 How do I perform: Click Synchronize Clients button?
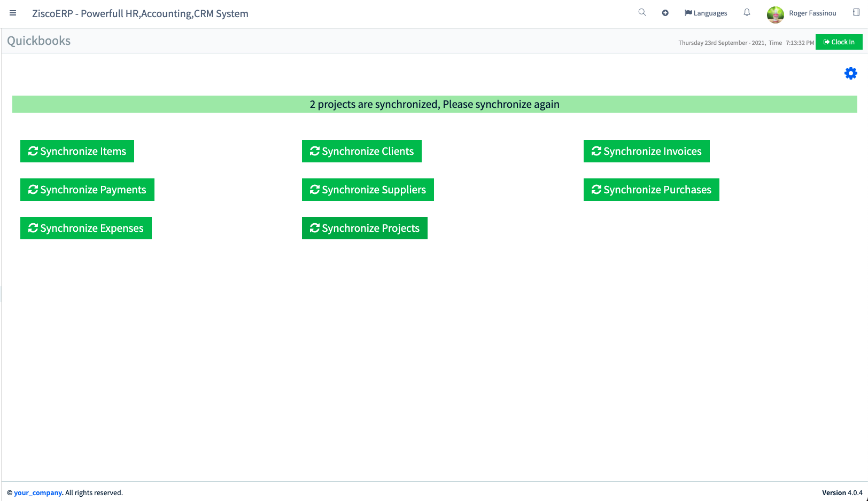tap(362, 151)
